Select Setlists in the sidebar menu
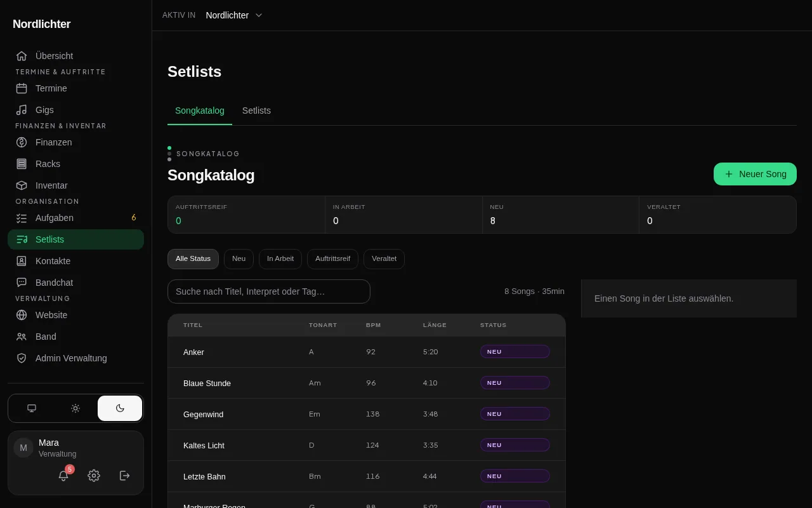812x508 pixels. click(x=75, y=239)
